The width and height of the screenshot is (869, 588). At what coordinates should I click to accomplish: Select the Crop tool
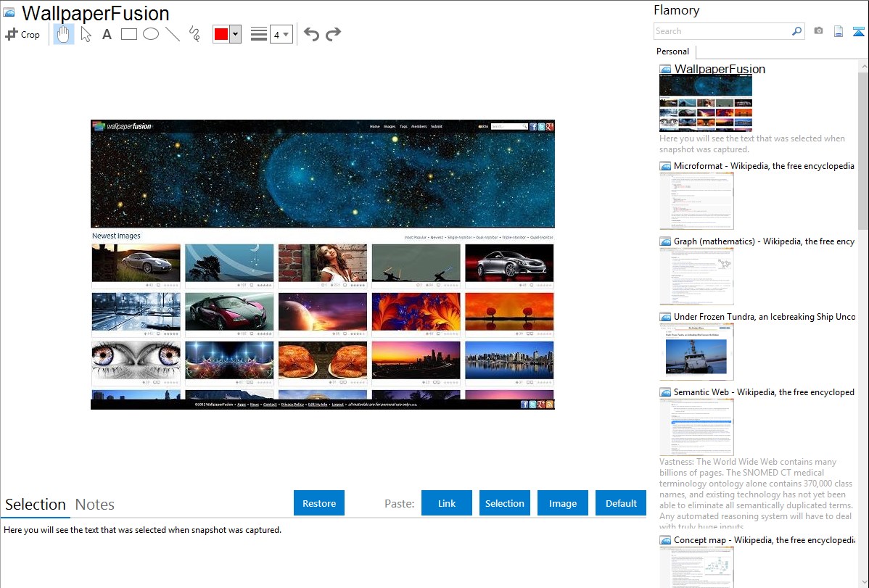point(22,34)
